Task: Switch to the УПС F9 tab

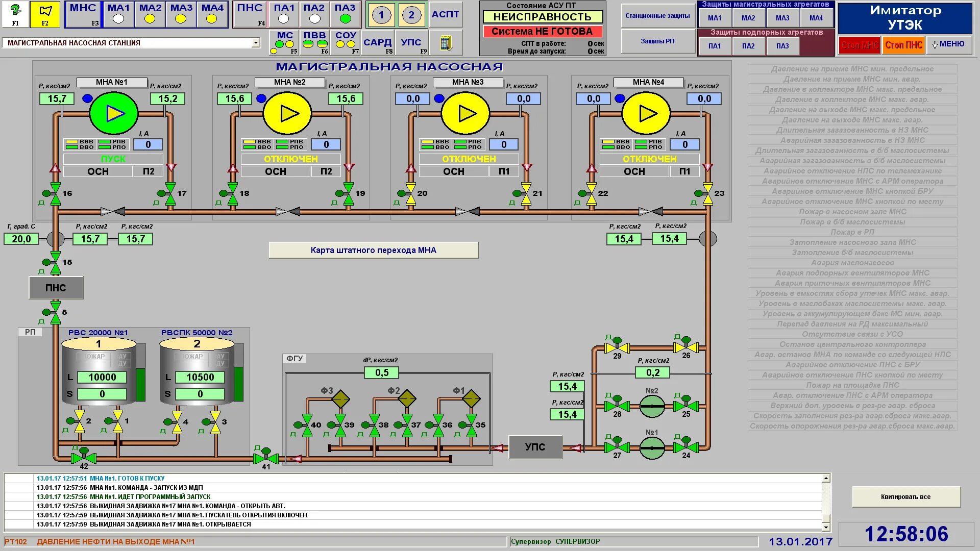Action: (x=411, y=43)
